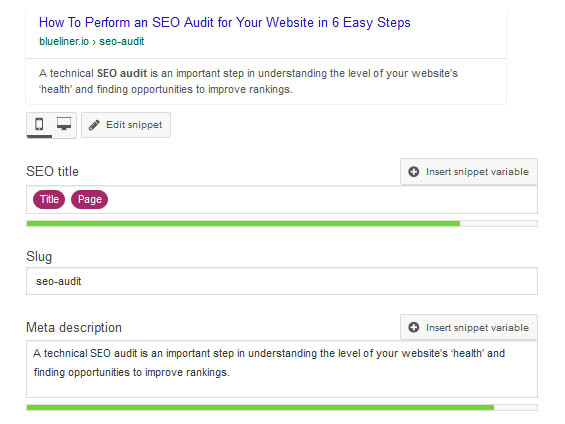The image size is (565, 424).
Task: Click the blueliner.io › seo-audit URL
Action: (92, 41)
